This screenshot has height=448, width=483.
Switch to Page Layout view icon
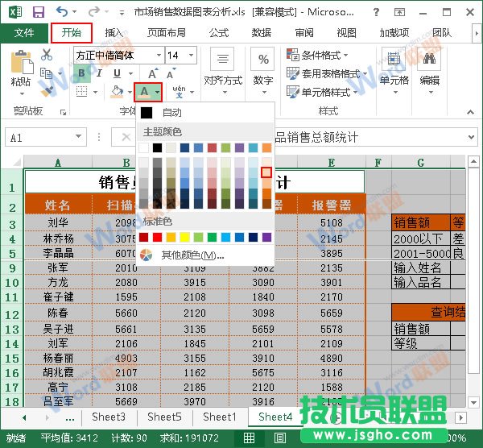tap(279, 438)
